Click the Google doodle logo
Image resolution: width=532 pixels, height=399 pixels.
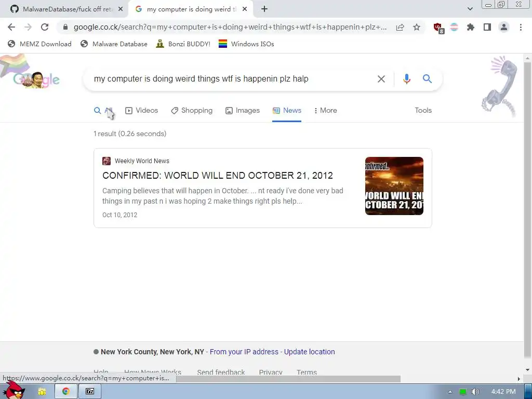(x=36, y=79)
